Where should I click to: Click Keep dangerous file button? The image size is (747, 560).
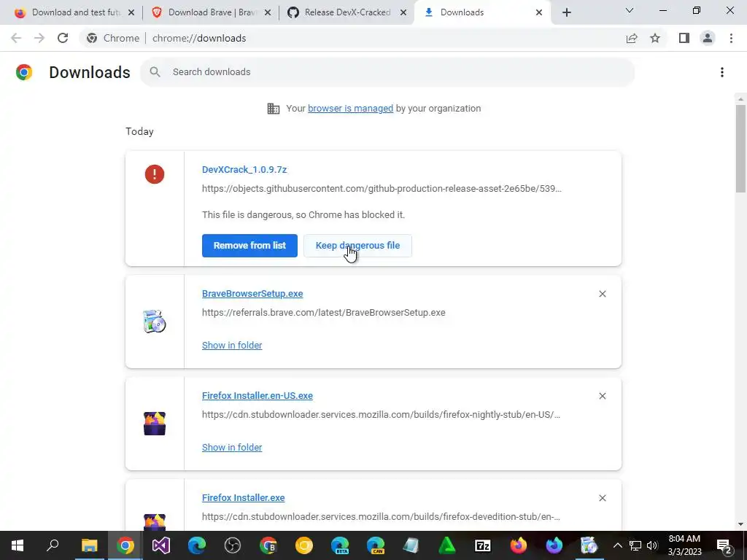[357, 246]
